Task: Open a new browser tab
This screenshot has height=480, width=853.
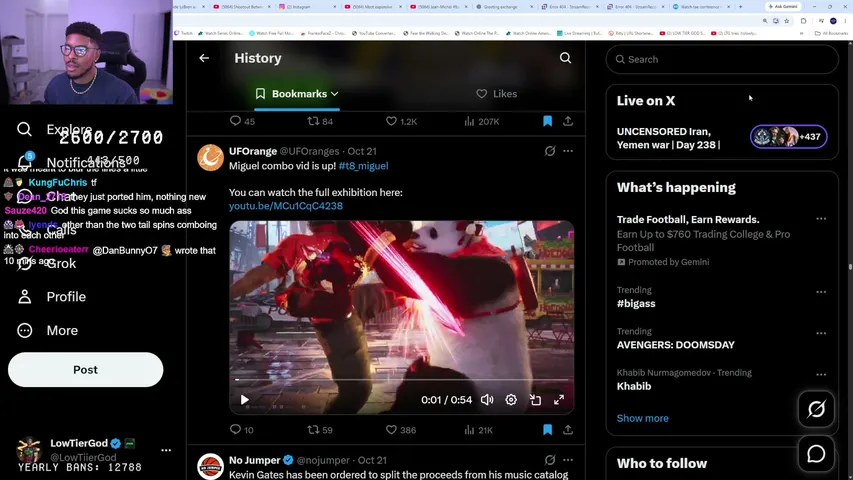Action: 740,7
